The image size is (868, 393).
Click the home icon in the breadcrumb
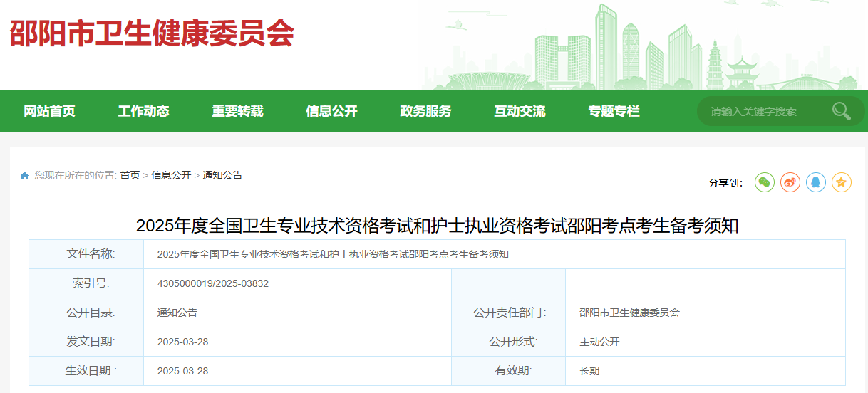[25, 176]
